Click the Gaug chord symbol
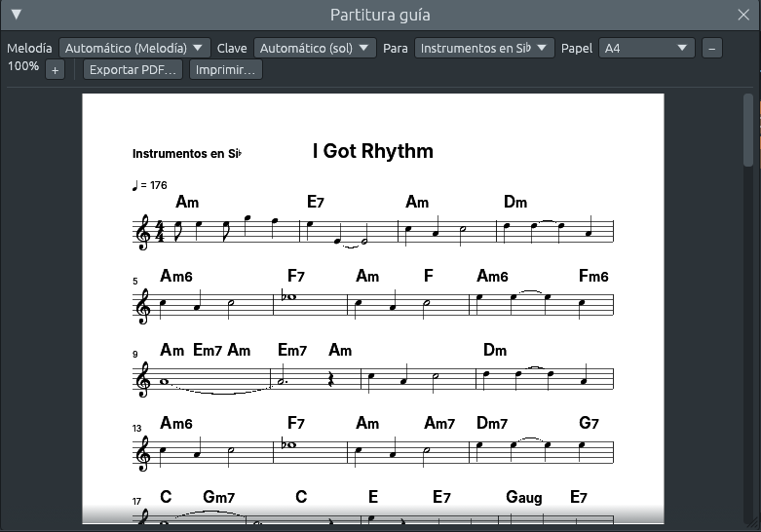761x532 pixels. pyautogui.click(x=523, y=497)
